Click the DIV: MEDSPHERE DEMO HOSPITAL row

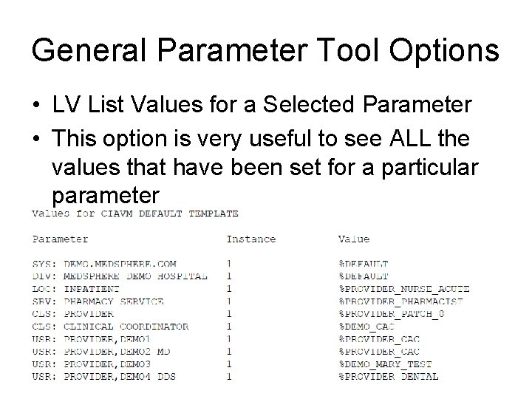(x=119, y=276)
